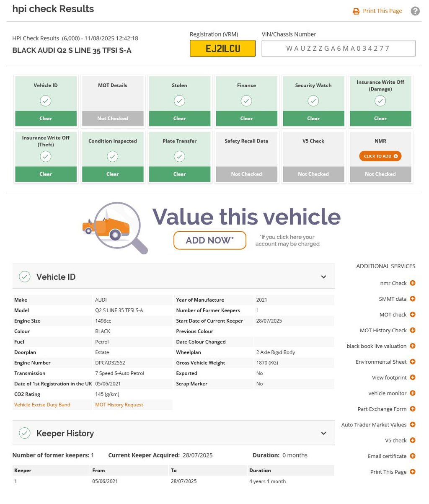Screen dimensions: 429x504
Task: Click the Plate Transfer tick circle
Action: point(179,156)
